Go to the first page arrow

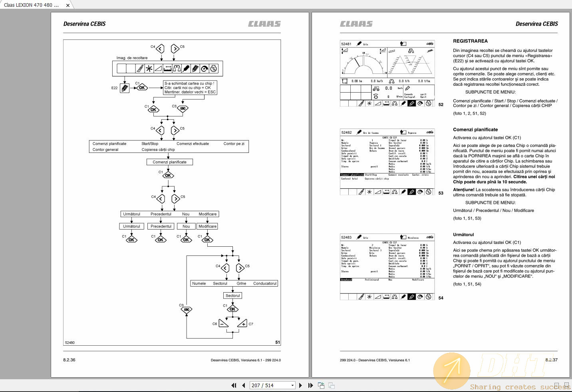click(x=234, y=385)
